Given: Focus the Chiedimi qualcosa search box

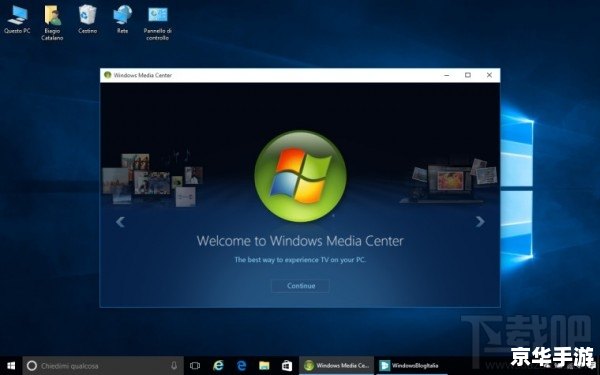Looking at the screenshot, I should coord(103,366).
